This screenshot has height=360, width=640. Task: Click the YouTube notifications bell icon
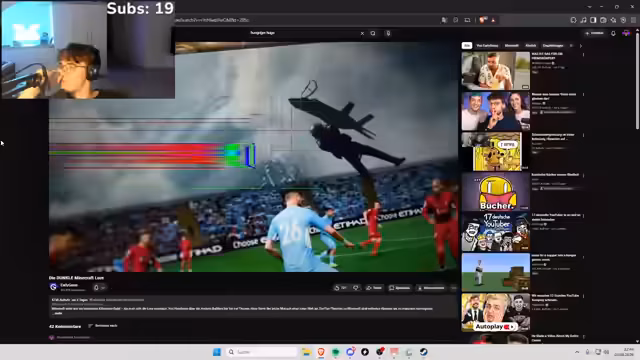(613, 33)
